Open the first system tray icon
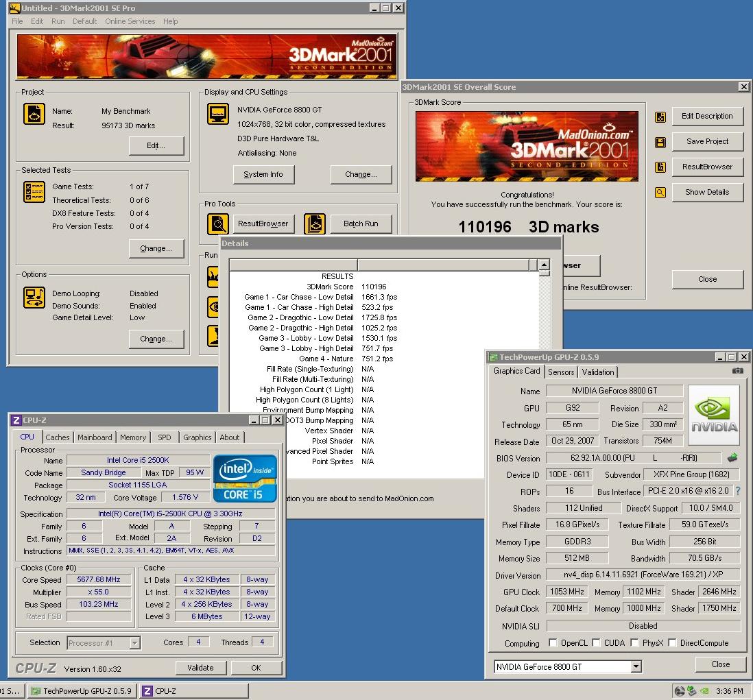753x700 pixels. tap(680, 691)
